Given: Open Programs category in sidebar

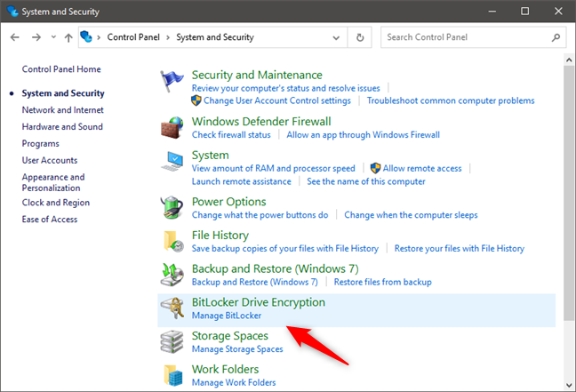Looking at the screenshot, I should tap(40, 144).
